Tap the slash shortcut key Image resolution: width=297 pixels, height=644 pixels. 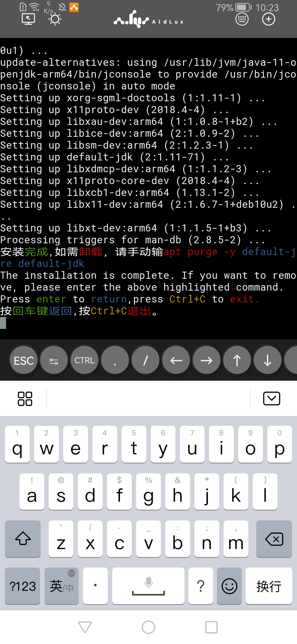145,360
